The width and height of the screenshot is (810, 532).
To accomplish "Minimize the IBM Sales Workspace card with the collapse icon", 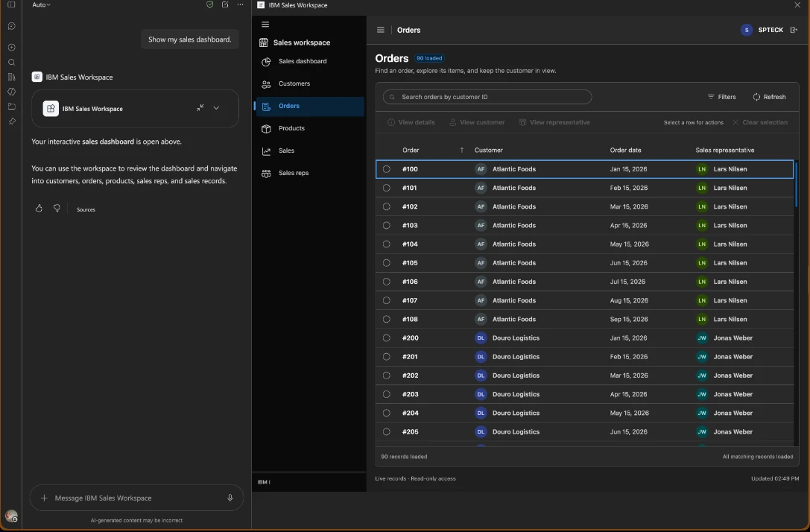I will pyautogui.click(x=200, y=108).
